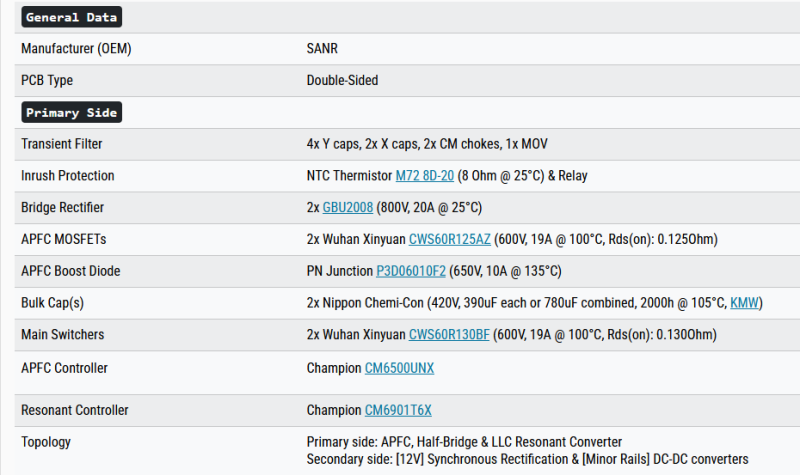Click the SANR manufacturer value
This screenshot has height=475, width=800.
click(323, 48)
